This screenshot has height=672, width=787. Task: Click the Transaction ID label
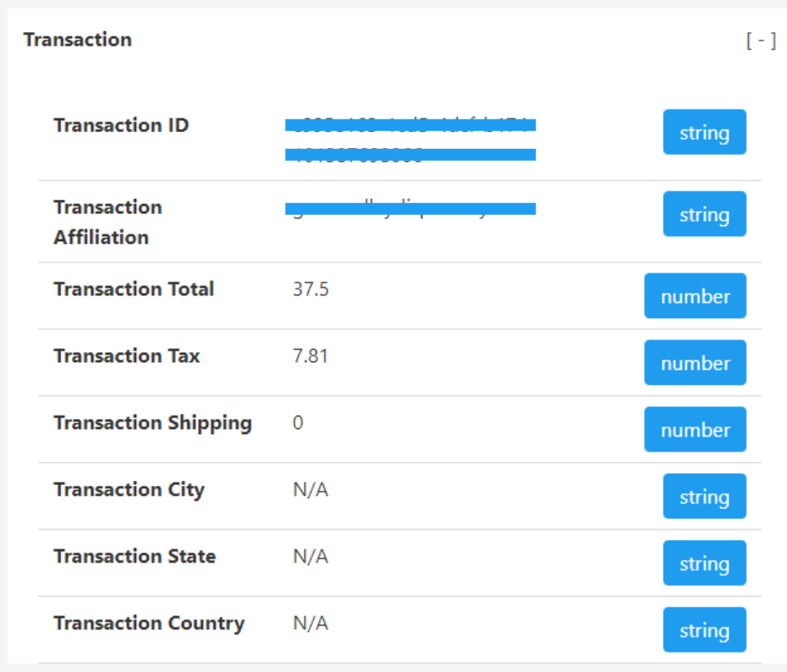(121, 125)
